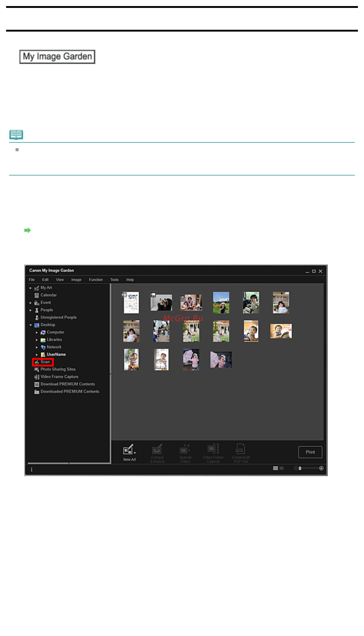This screenshot has width=364, height=636.
Task: Select Downloaded PREMIUM Contents folder icon
Action: pos(37,392)
